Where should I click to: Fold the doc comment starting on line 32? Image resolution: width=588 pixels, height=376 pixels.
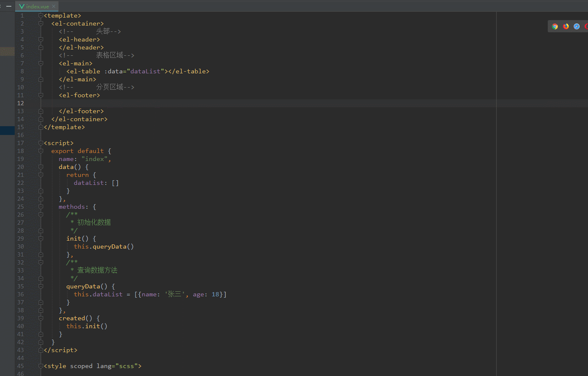coord(41,262)
